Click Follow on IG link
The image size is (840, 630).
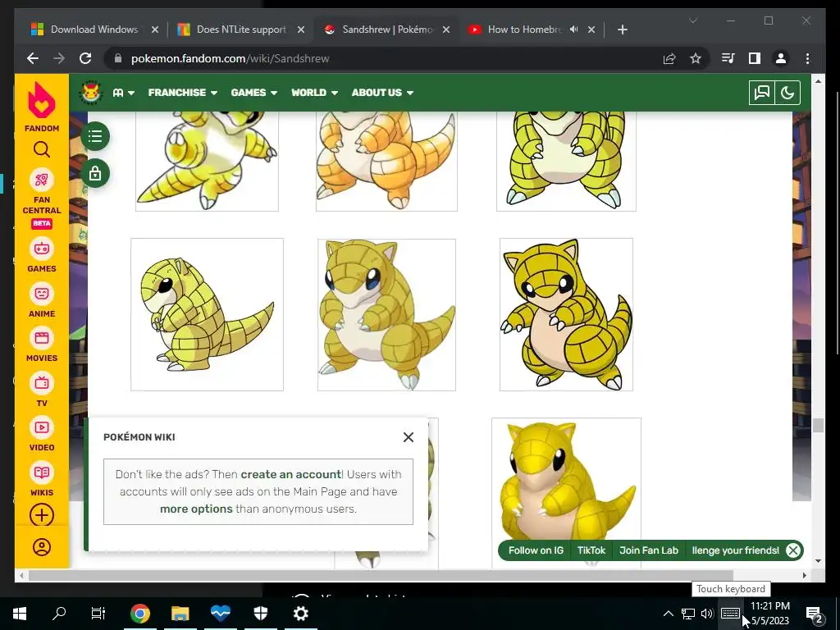click(536, 550)
